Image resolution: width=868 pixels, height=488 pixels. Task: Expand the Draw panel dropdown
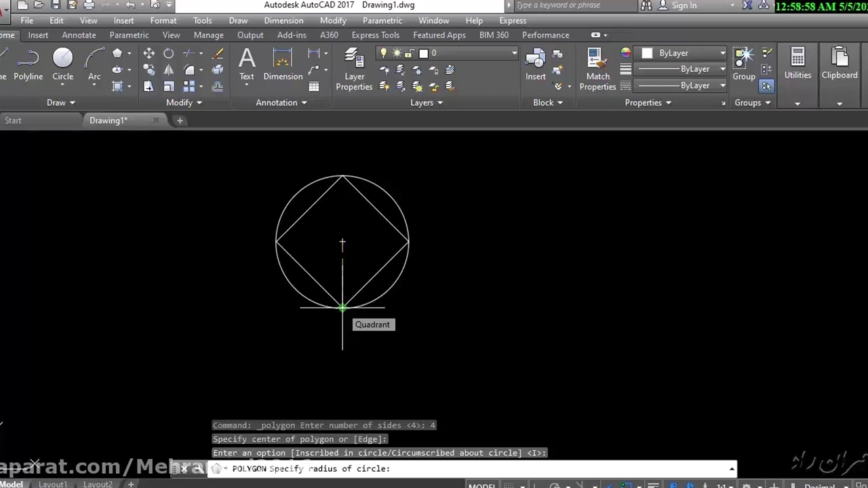61,102
